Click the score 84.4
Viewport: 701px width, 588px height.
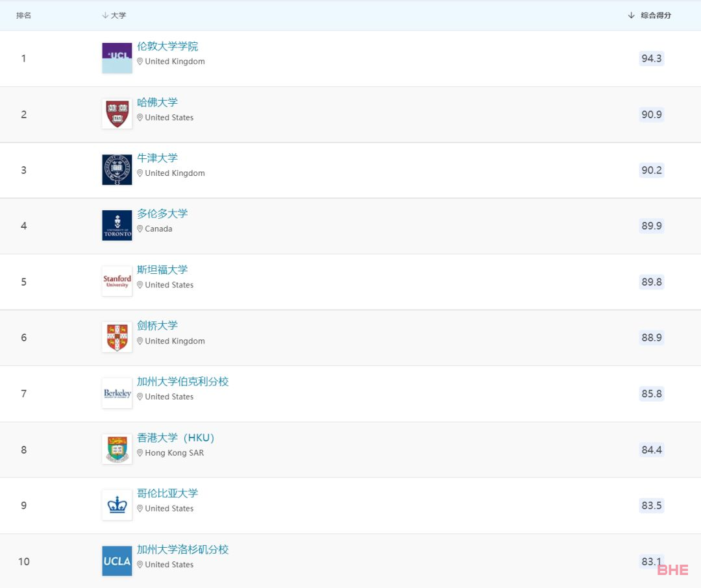(x=652, y=450)
